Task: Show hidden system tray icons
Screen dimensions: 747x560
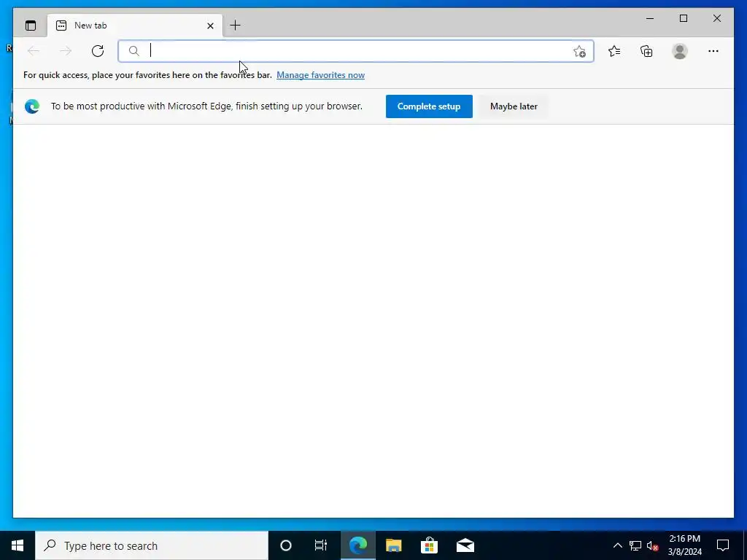Action: pyautogui.click(x=617, y=545)
